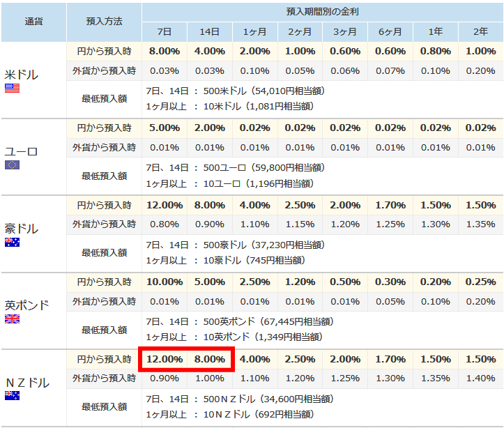
Task: Click the 1年 period header
Action: (436, 32)
